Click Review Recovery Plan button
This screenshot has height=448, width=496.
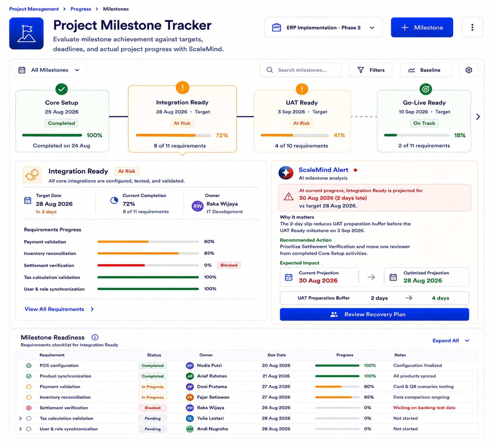[374, 314]
